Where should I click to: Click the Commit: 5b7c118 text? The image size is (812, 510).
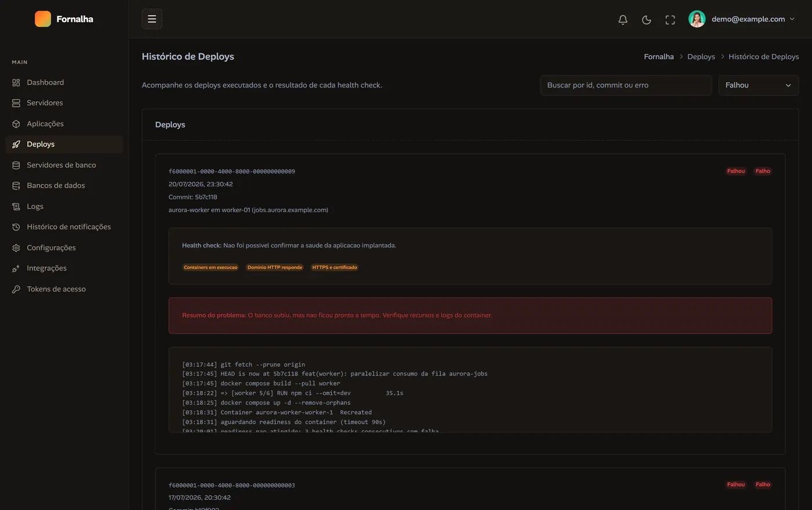[193, 197]
